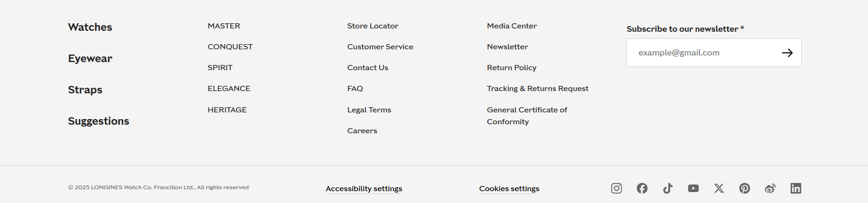
Task: Go to the CONQUEST collection link
Action: [x=230, y=46]
